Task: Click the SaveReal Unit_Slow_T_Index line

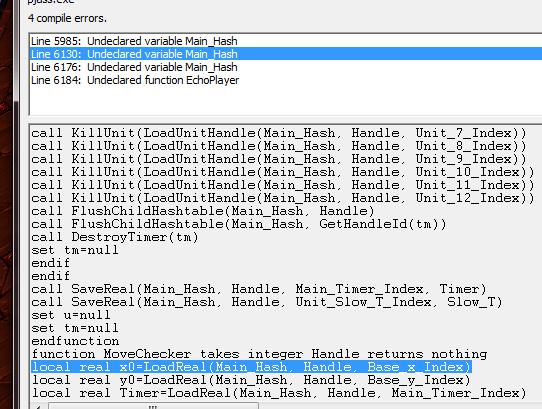Action: click(x=267, y=303)
